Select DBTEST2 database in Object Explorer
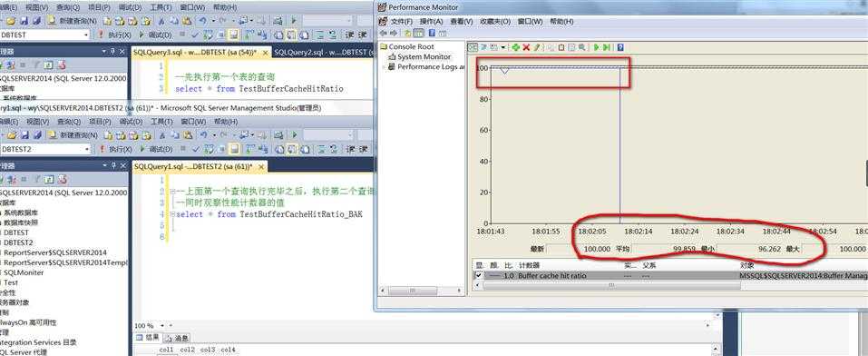 [x=18, y=242]
